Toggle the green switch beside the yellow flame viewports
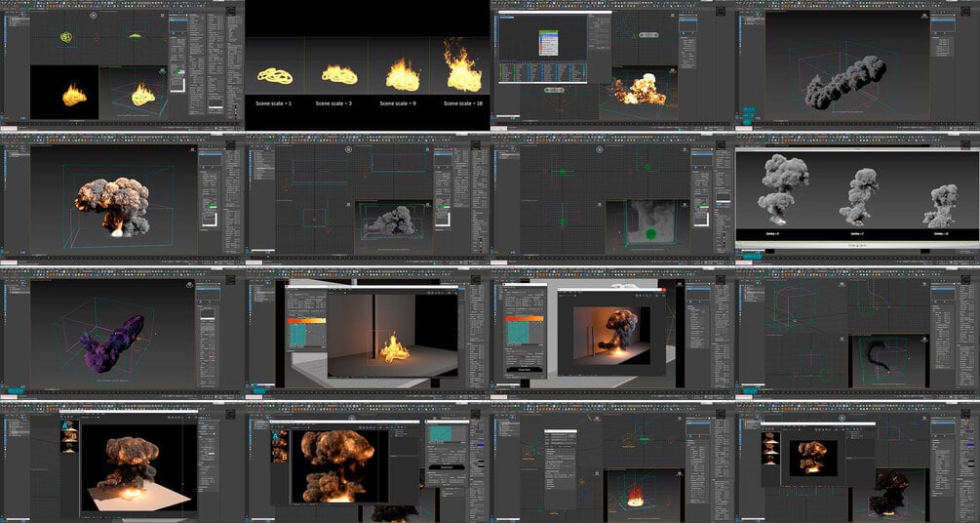Screen dimensions: 980x523 [179, 72]
